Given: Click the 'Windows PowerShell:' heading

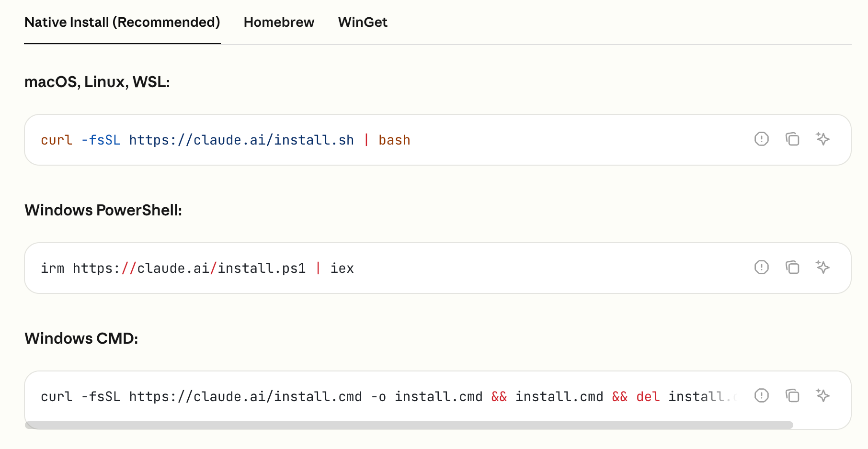Looking at the screenshot, I should [103, 210].
